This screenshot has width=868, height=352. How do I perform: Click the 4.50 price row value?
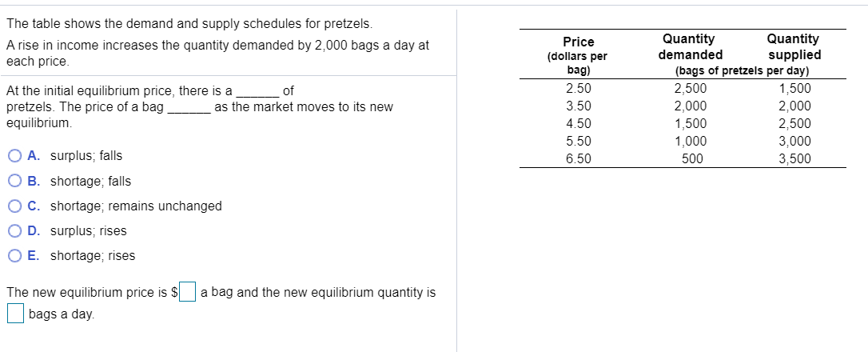(579, 124)
